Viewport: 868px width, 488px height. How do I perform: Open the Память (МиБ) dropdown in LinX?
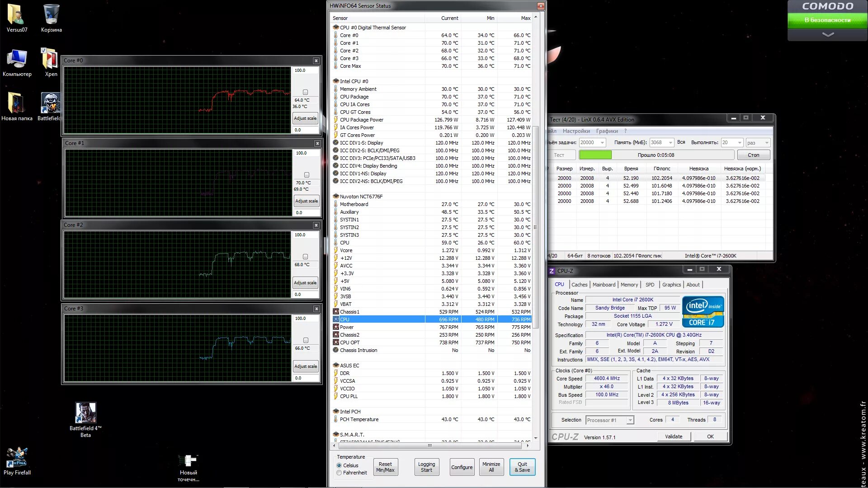[x=670, y=143]
